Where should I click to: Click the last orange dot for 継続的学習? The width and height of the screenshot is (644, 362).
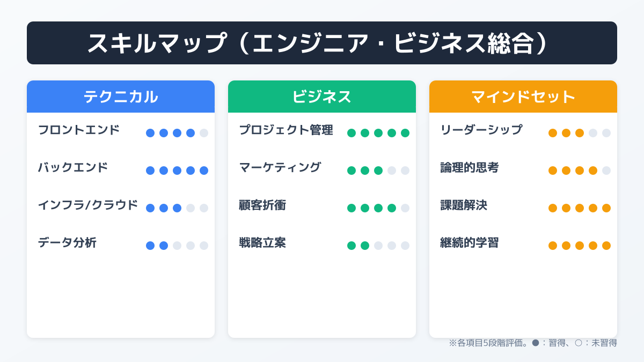coord(606,246)
